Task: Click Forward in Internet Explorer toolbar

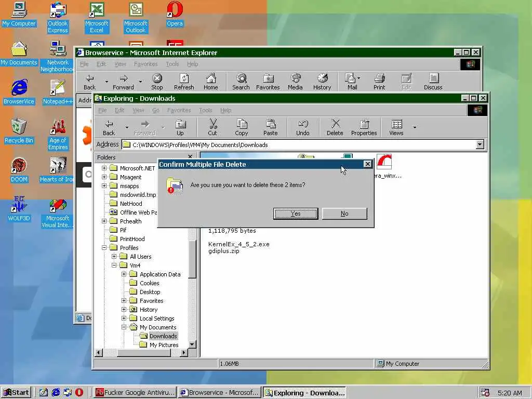Action: click(123, 82)
